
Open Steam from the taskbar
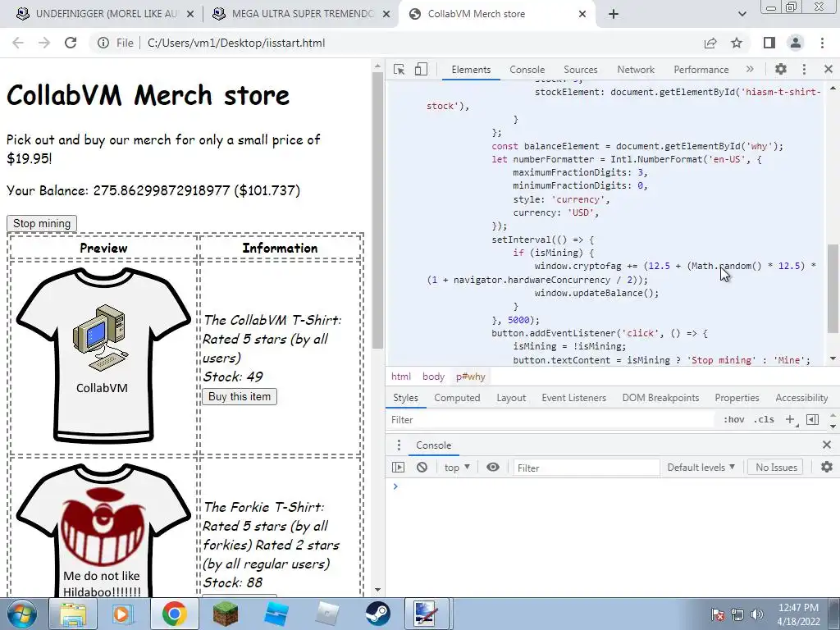point(377,614)
